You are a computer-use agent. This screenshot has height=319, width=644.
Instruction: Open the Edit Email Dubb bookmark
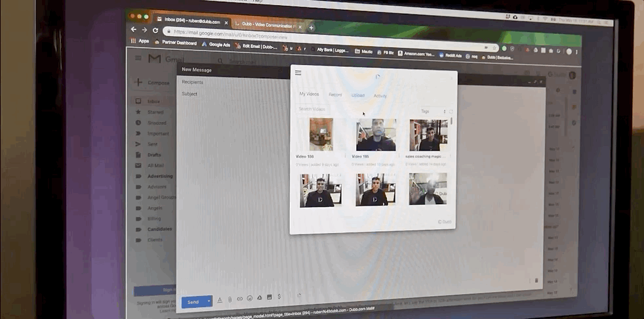pyautogui.click(x=256, y=47)
